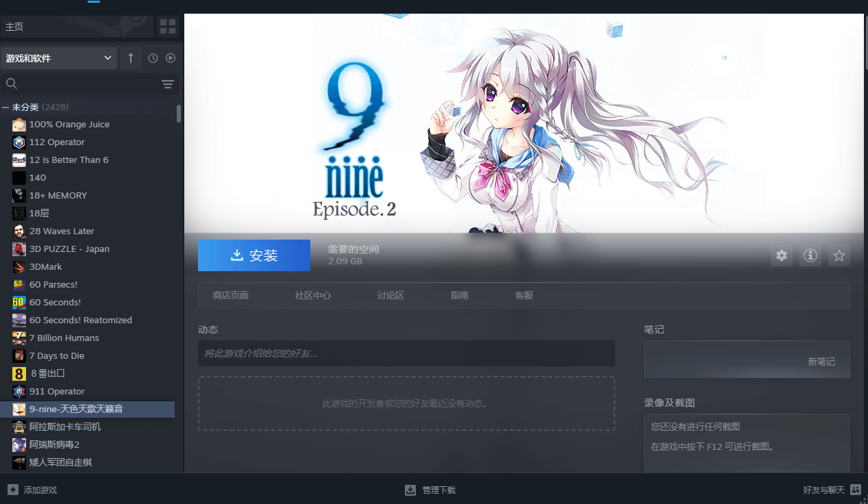Click the game page right scrollbar
This screenshot has height=504, width=868.
(x=866, y=41)
